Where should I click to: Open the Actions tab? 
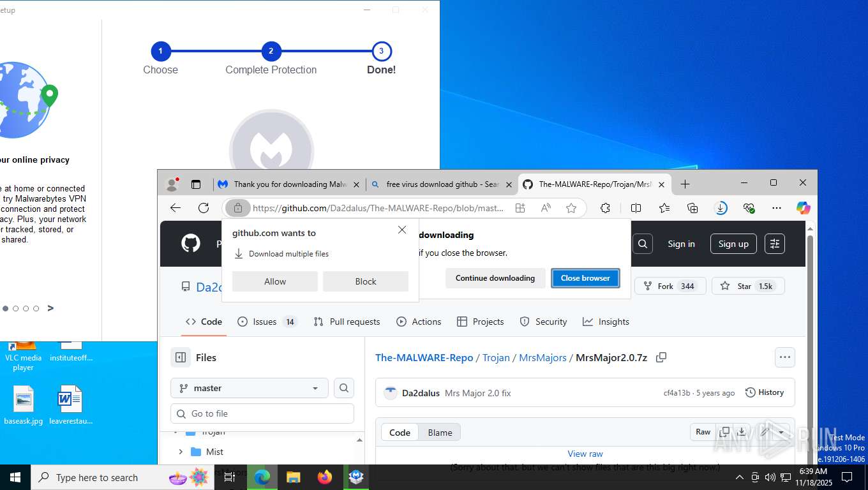pos(419,322)
